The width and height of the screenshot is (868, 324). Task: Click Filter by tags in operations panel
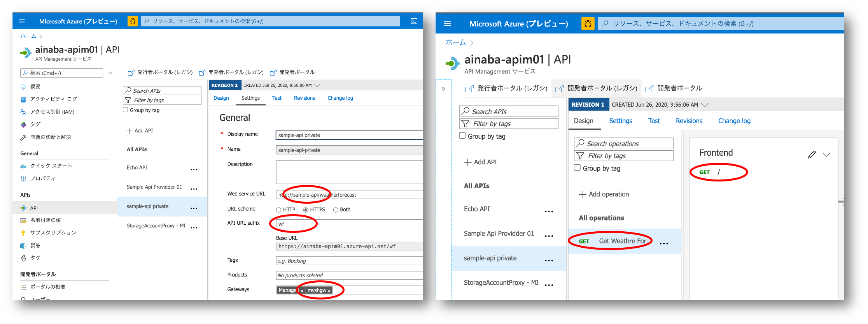624,156
